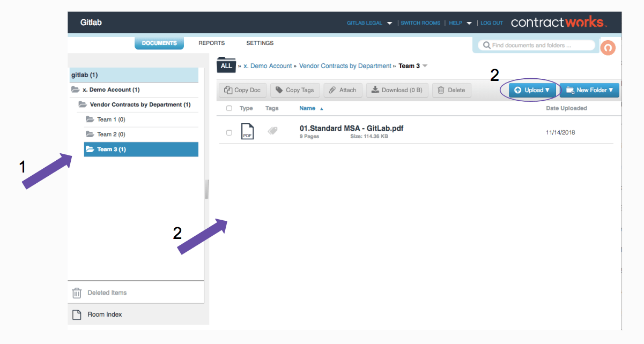The image size is (644, 344).
Task: Open the Upload dropdown
Action: click(532, 90)
